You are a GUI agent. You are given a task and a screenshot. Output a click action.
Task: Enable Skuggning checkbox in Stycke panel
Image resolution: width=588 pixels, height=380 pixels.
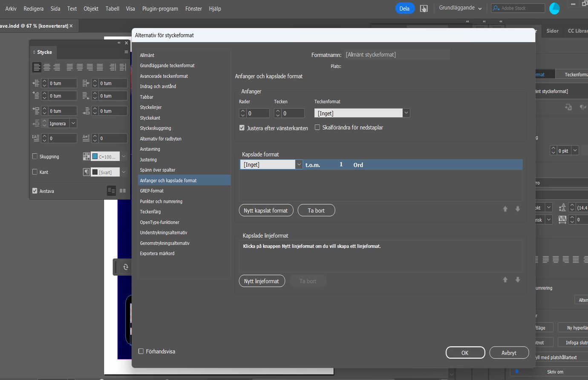click(35, 157)
